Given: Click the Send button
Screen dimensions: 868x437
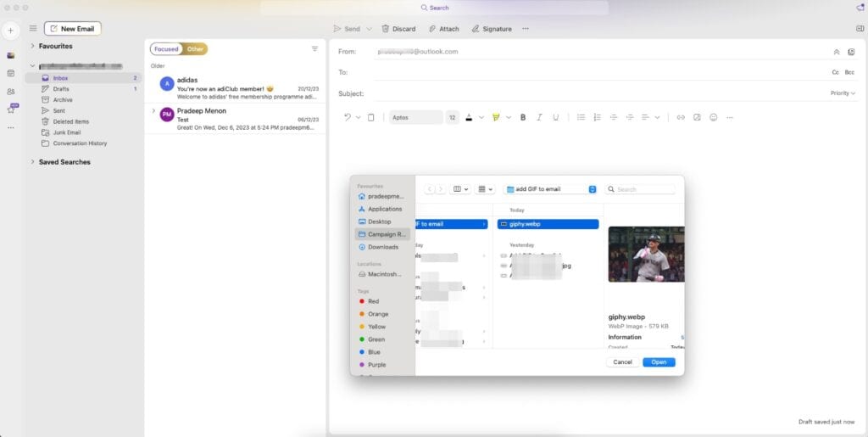Looking at the screenshot, I should 347,29.
